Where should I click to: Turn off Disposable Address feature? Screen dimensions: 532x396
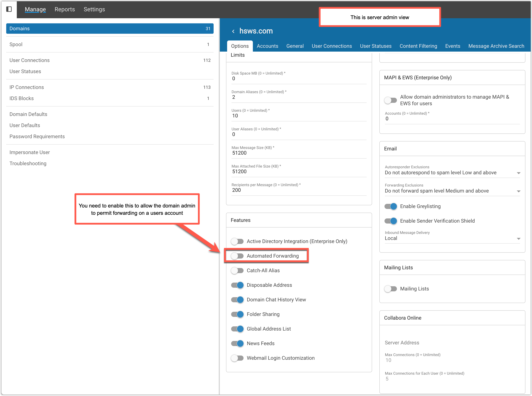237,285
